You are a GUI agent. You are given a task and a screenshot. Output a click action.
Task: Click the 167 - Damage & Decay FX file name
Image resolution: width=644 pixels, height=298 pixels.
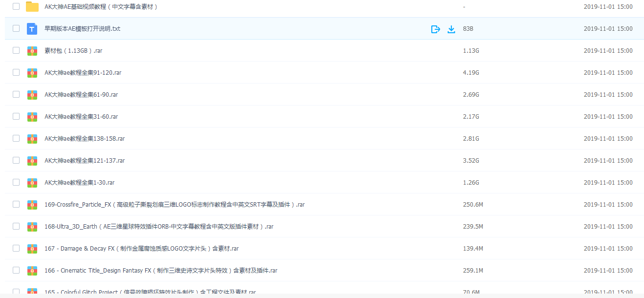point(141,249)
